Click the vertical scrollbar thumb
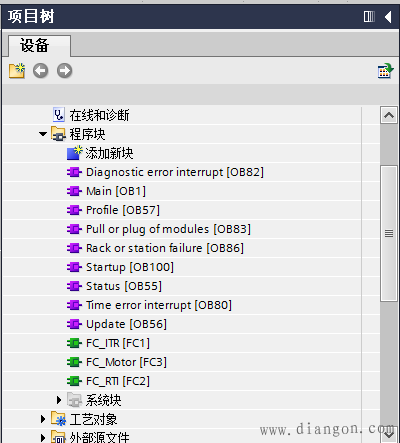The image size is (400, 443). (x=389, y=233)
